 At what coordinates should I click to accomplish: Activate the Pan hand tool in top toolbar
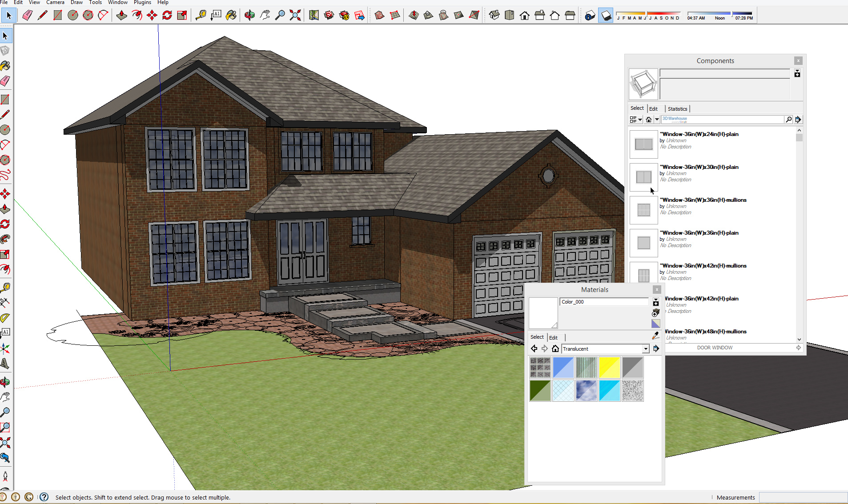point(265,16)
